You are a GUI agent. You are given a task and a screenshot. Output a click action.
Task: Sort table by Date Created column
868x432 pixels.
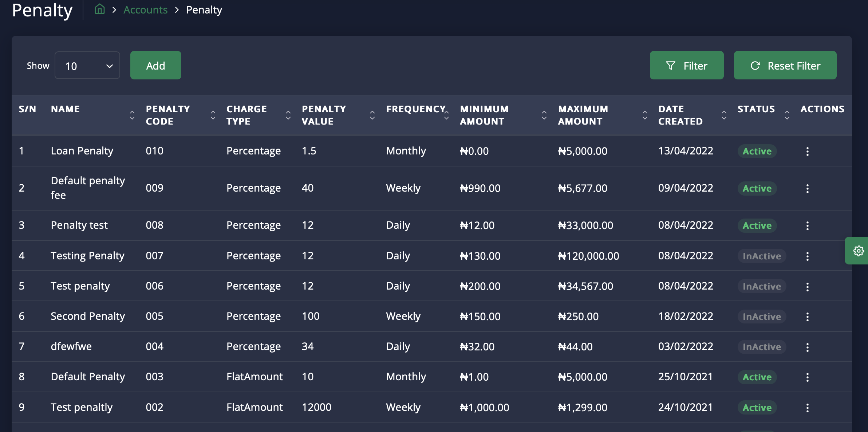coord(724,115)
